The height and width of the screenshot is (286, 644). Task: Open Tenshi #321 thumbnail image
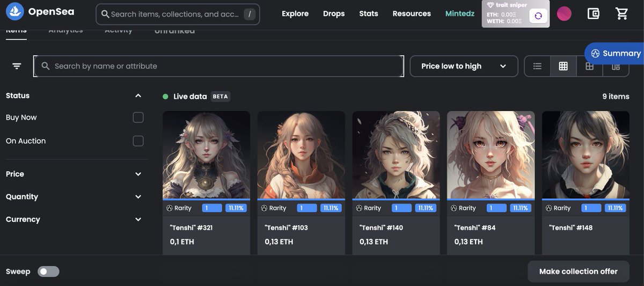tap(207, 155)
